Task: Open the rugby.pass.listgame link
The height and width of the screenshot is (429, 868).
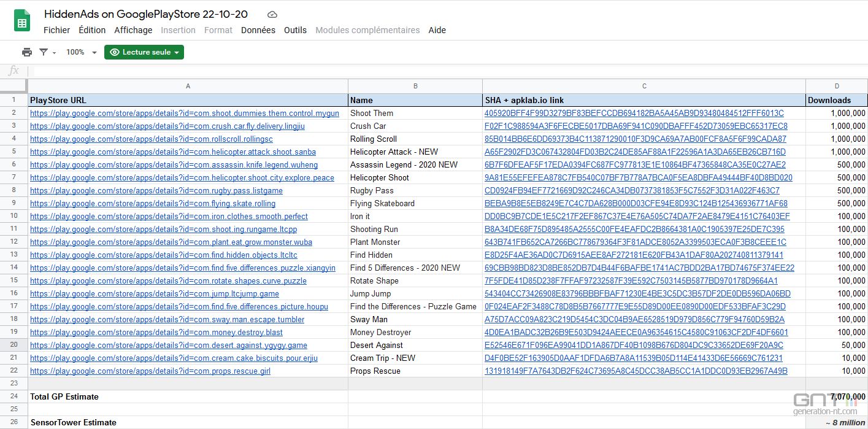Action: tap(156, 190)
